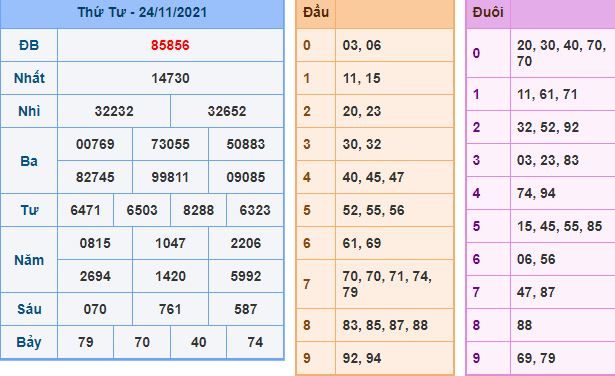Click Đuôi row 3 values 03, 23, 83

(548, 160)
